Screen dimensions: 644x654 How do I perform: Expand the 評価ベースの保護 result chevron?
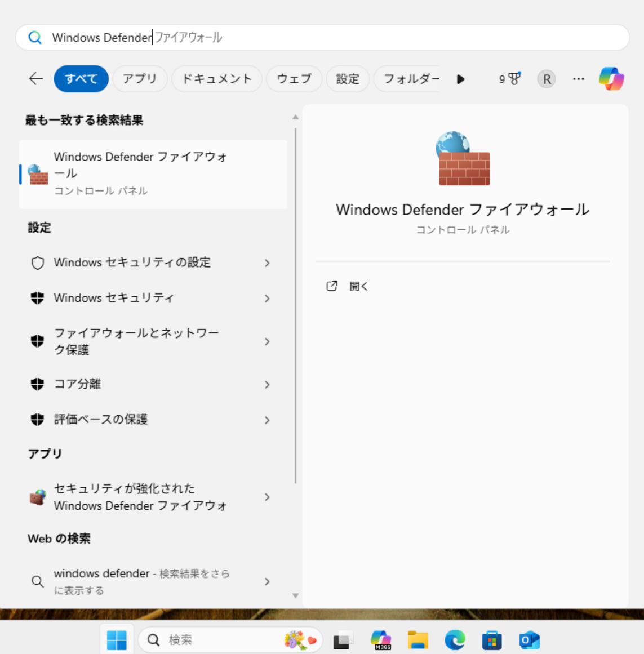267,420
